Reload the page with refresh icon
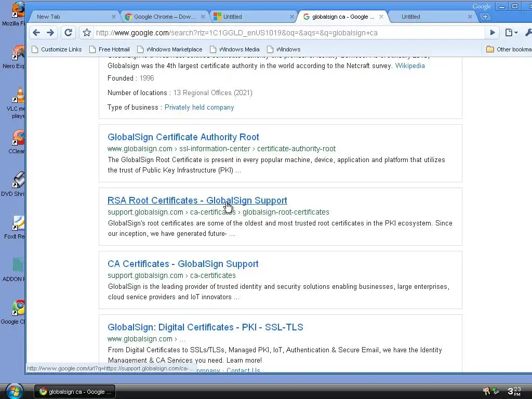The height and width of the screenshot is (399, 532). [x=68, y=33]
